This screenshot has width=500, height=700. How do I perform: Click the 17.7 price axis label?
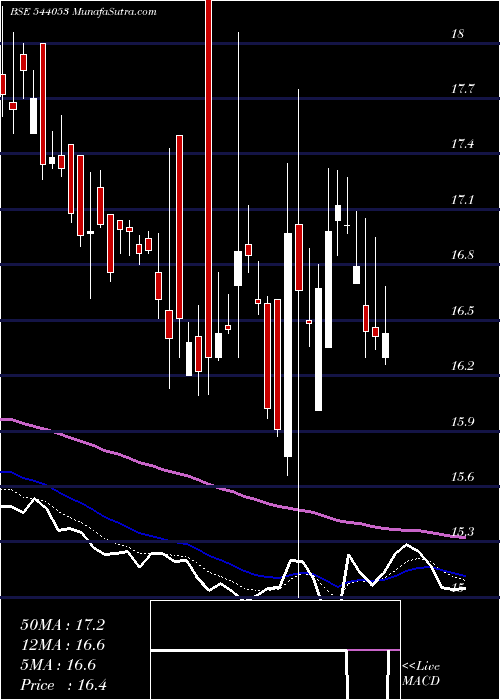tap(462, 90)
